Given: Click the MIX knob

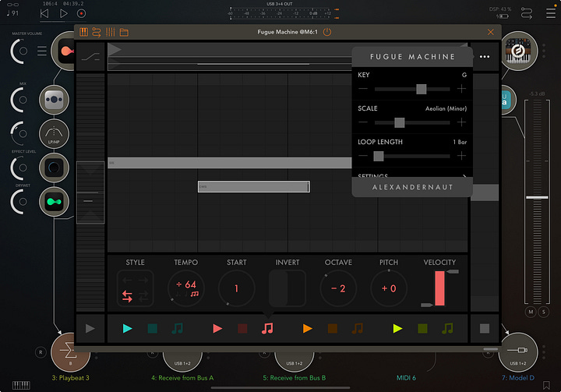Looking at the screenshot, I should coord(19,100).
